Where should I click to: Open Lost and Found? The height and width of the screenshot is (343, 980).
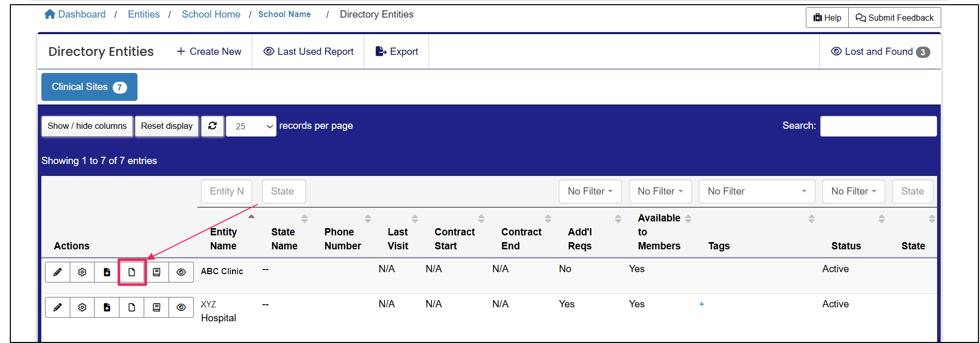[x=880, y=52]
